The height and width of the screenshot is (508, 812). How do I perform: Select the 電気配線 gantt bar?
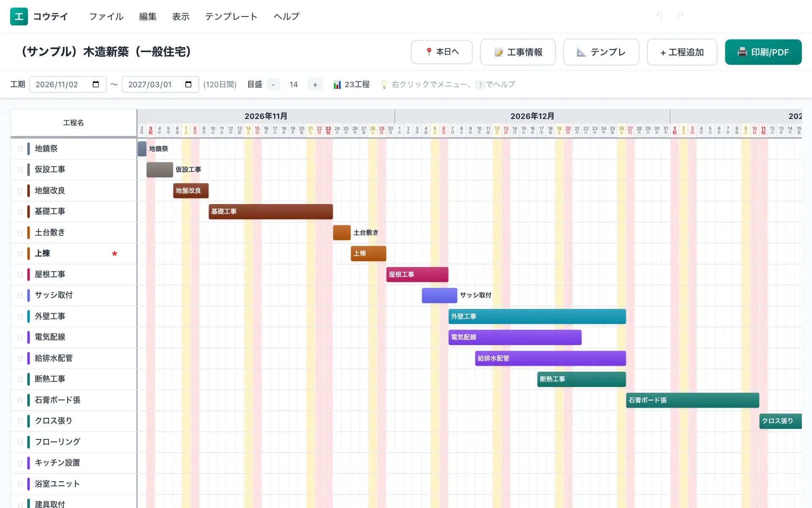[515, 337]
